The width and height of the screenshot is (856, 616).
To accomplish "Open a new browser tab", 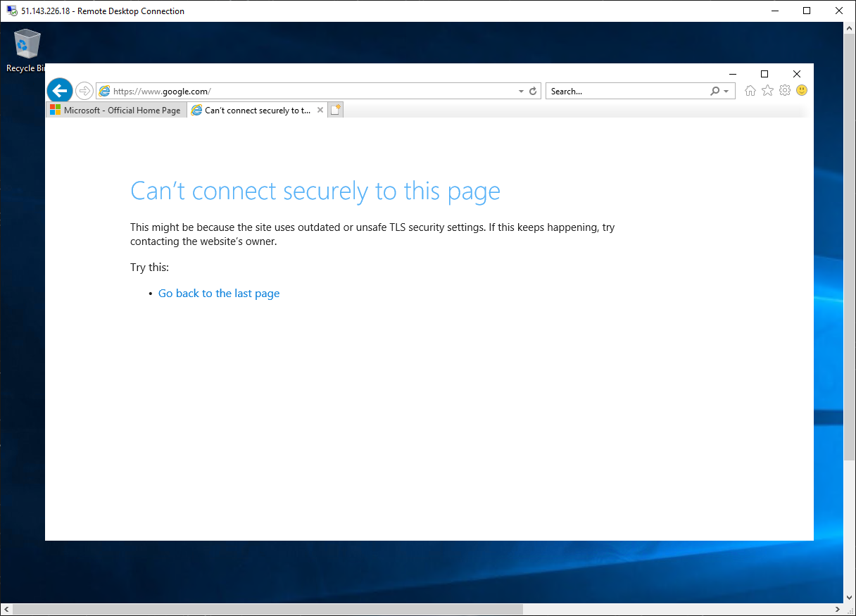I will (x=335, y=109).
